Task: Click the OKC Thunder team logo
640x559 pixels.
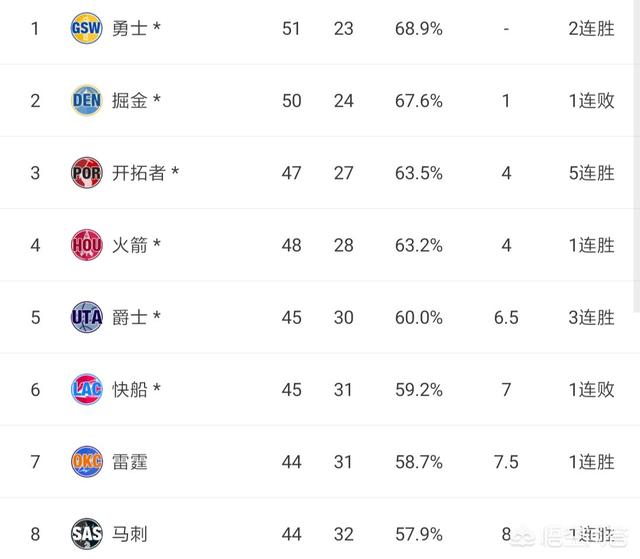Action: pos(86,461)
